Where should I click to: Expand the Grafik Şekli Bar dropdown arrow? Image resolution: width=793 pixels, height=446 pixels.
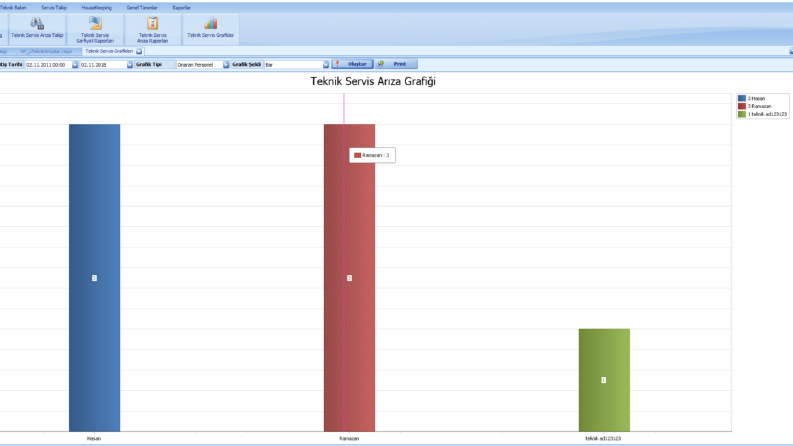[326, 65]
